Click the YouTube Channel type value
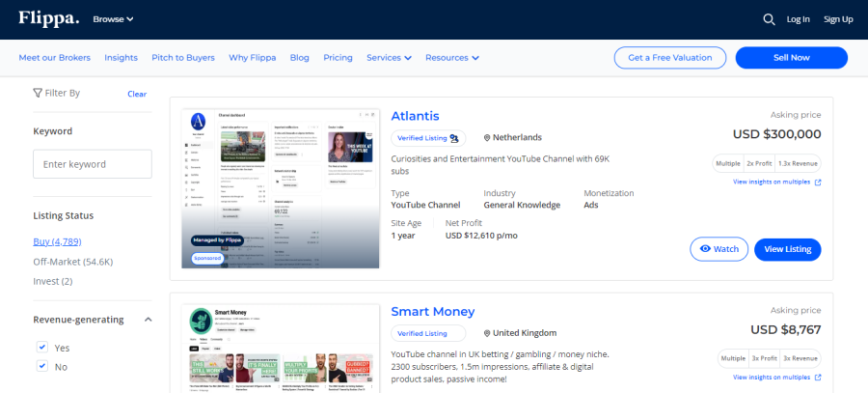 425,205
